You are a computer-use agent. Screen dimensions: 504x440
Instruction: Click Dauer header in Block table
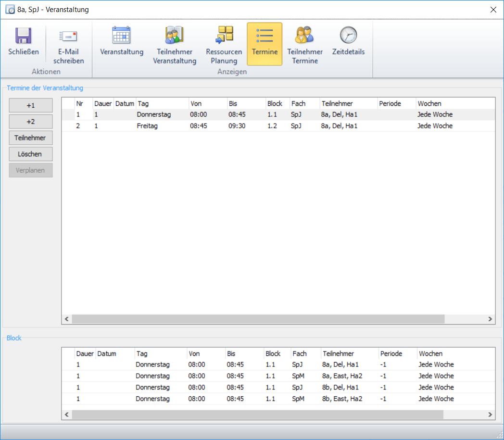(85, 353)
